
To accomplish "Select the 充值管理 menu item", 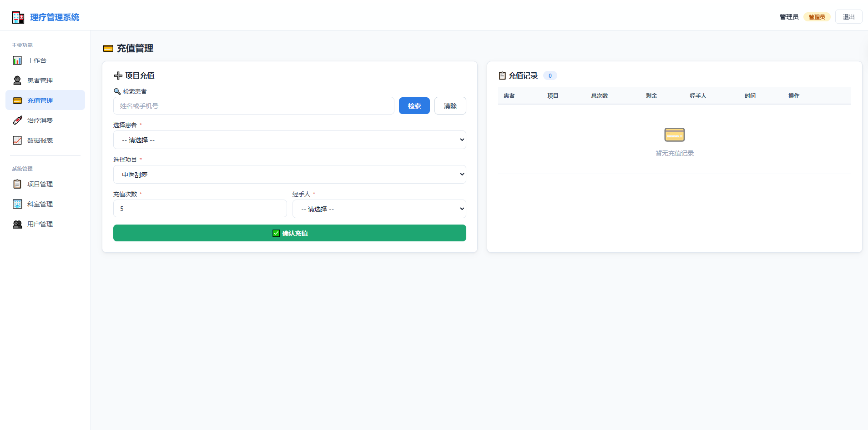I will point(45,100).
